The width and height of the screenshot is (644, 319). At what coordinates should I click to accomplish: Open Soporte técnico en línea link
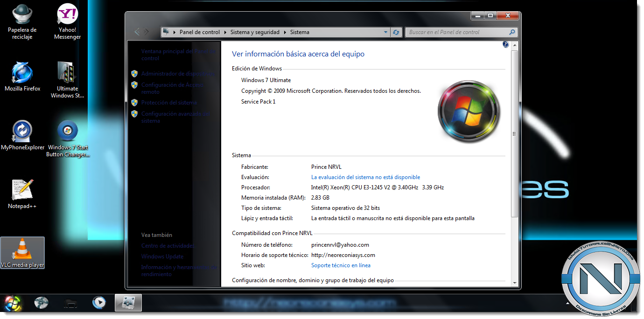[x=341, y=265]
